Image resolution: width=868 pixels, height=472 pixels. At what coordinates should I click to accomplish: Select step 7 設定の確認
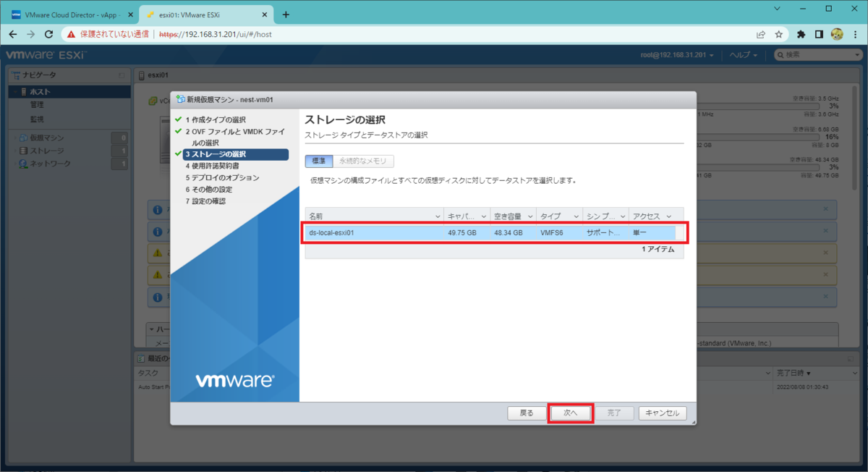click(205, 201)
